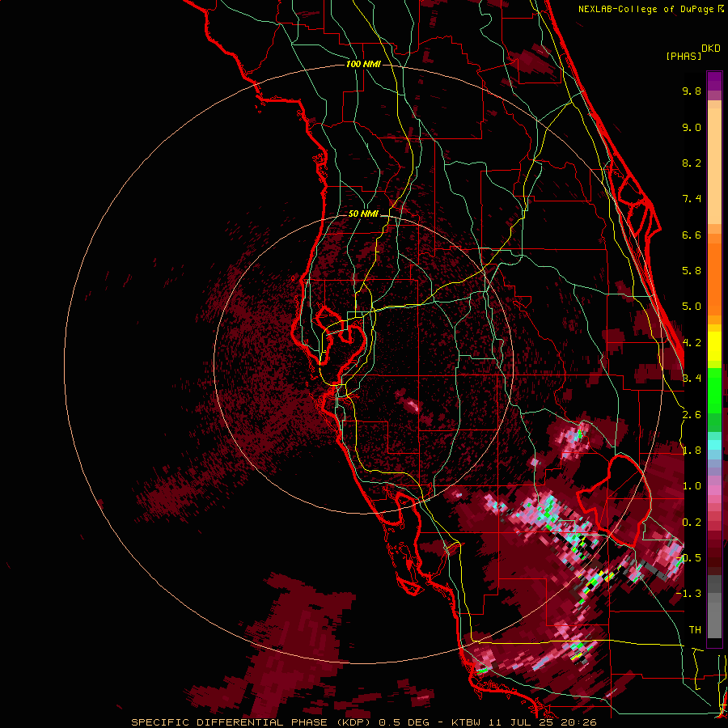
Task: Pick the cyan segment of the color scale
Action: [714, 445]
